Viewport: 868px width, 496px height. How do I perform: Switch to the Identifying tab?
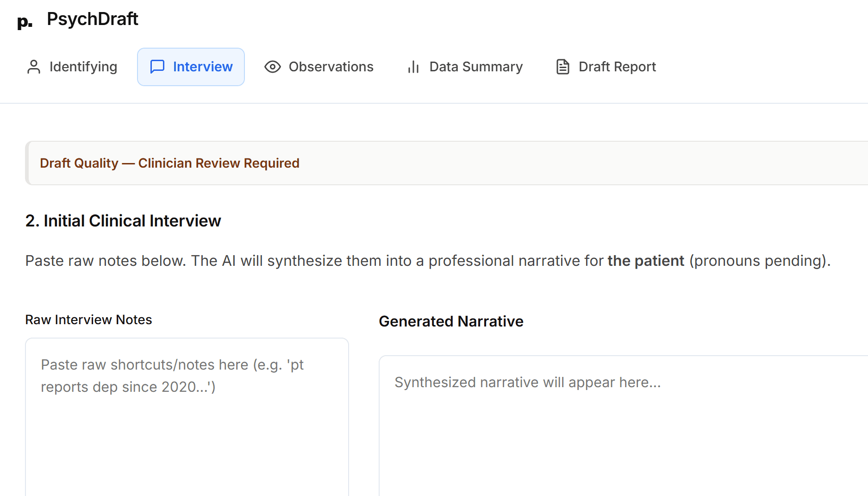83,67
